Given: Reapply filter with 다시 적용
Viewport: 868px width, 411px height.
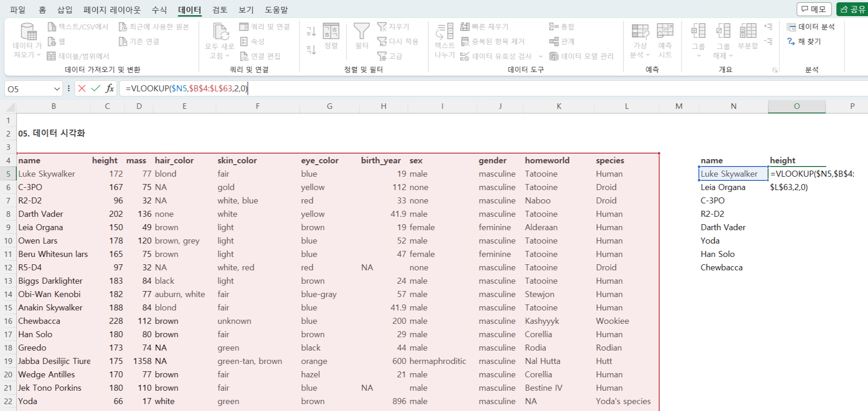Looking at the screenshot, I should (398, 42).
